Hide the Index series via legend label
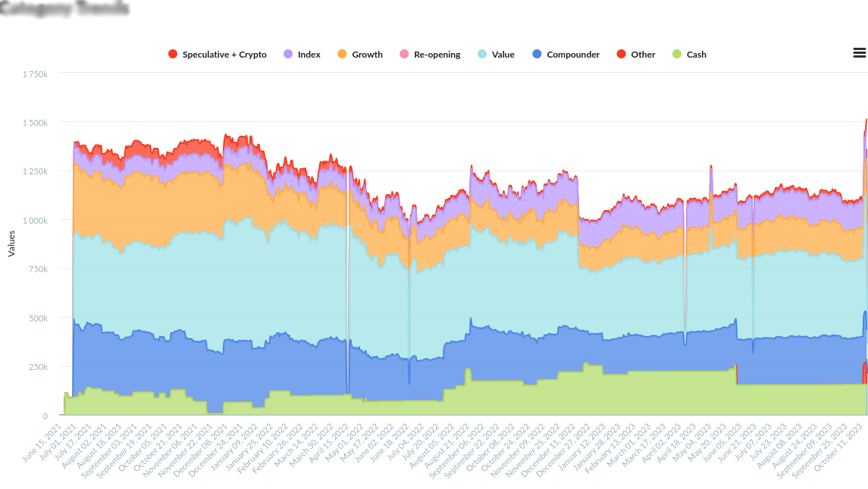The image size is (868, 489). pos(309,55)
